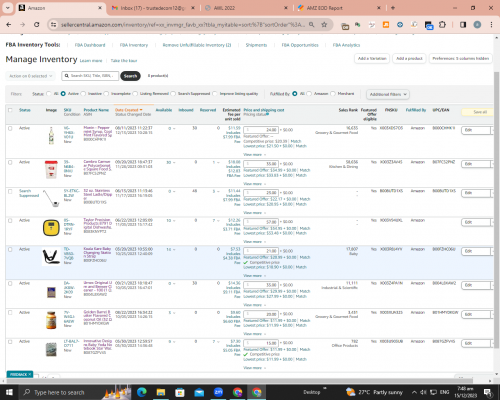Image resolution: width=500 pixels, height=400 pixels.
Task: Sort by the Date Created column header
Action: click(x=128, y=110)
